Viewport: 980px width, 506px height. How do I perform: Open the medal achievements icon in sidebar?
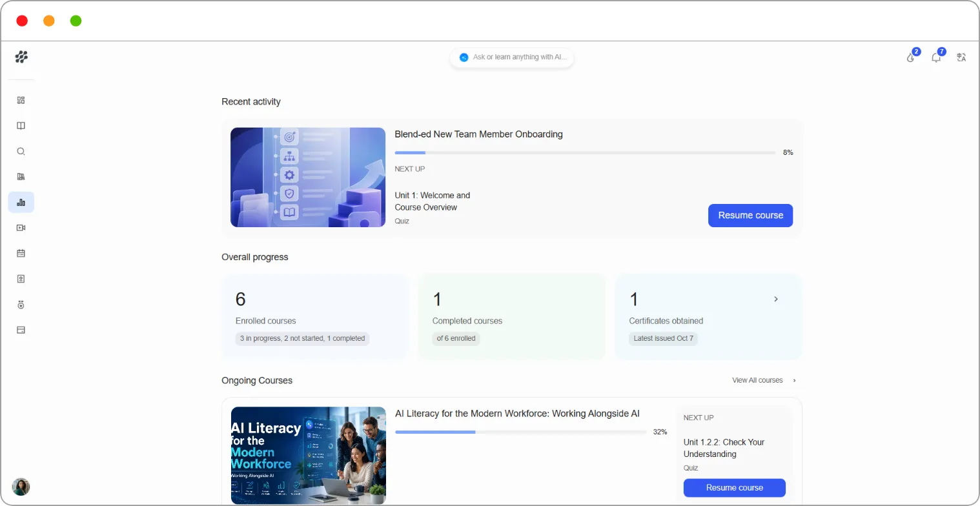(x=21, y=305)
